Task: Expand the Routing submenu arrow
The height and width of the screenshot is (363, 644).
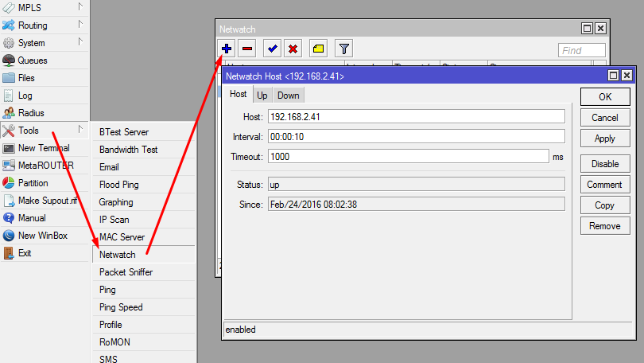Action: [80, 25]
